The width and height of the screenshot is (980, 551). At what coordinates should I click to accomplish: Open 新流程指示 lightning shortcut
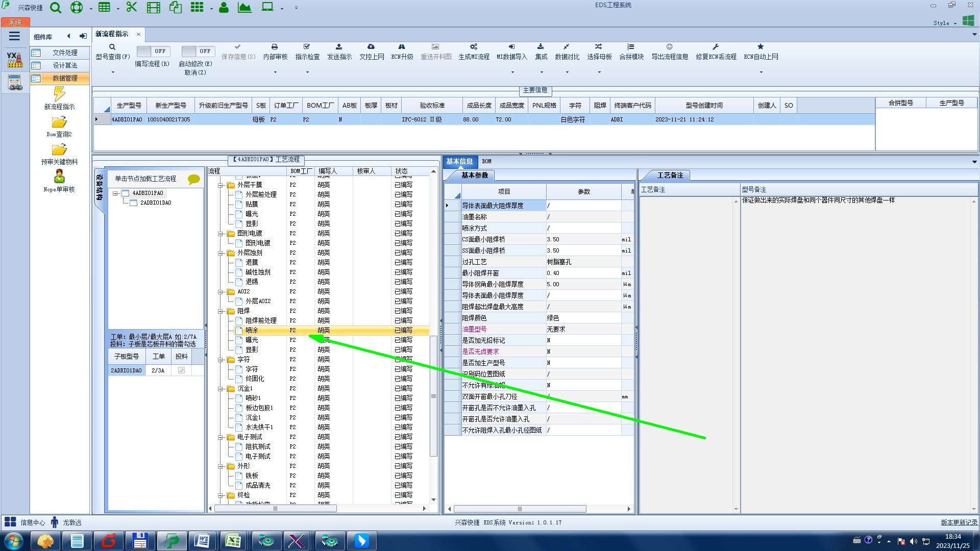[x=59, y=98]
